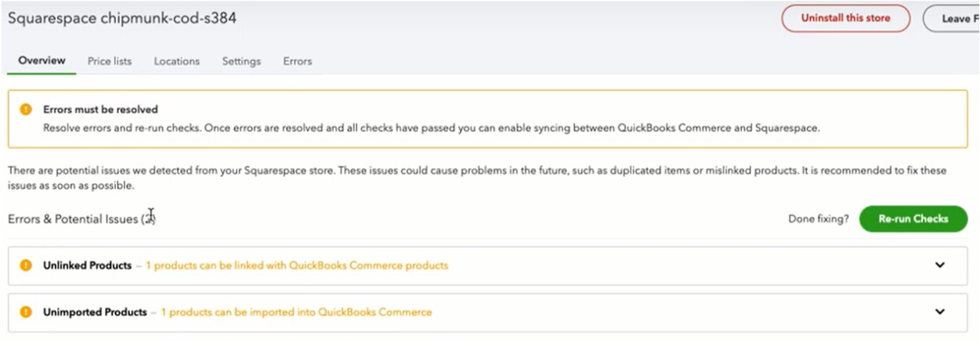The width and height of the screenshot is (980, 342).
Task: Open the Settings tab
Action: pos(241,60)
